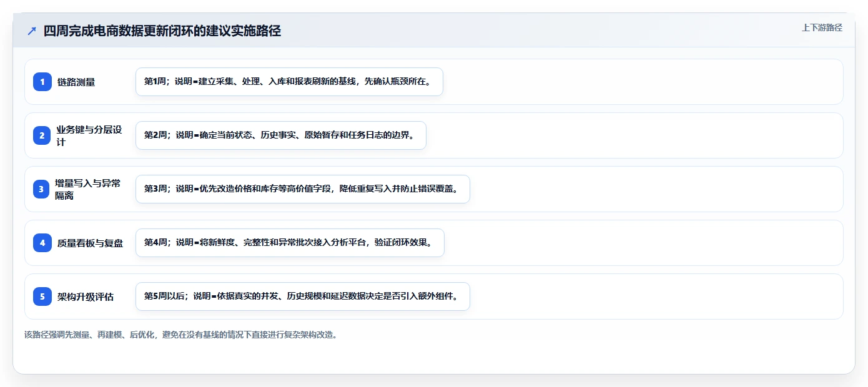Image resolution: width=868 pixels, height=387 pixels.
Task: Select step number badge 5
Action: coord(42,296)
